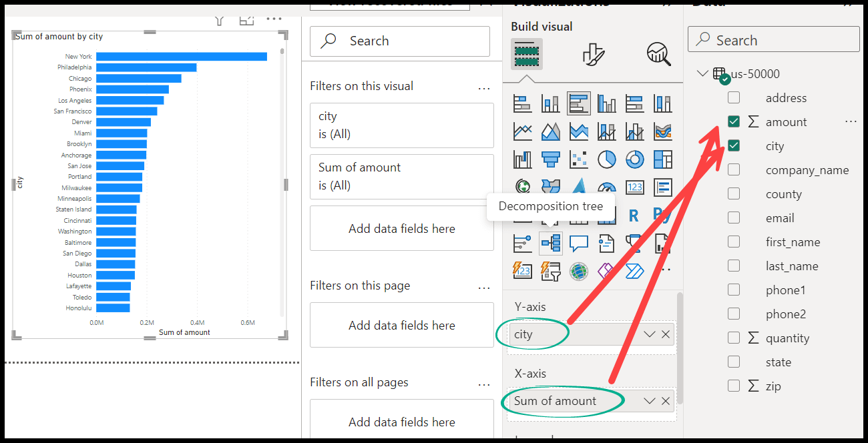Select the Line and stacked column chart

tap(607, 131)
